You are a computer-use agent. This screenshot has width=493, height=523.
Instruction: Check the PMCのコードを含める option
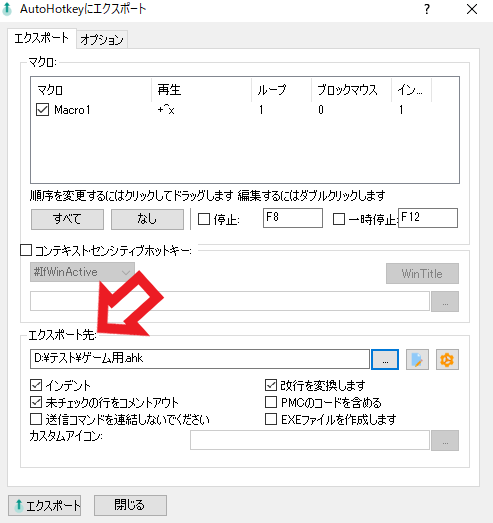[x=271, y=402]
